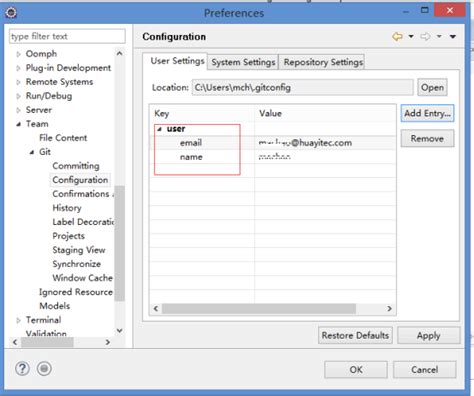Maximize the Preferences window
The height and width of the screenshot is (396, 474).
point(424,10)
